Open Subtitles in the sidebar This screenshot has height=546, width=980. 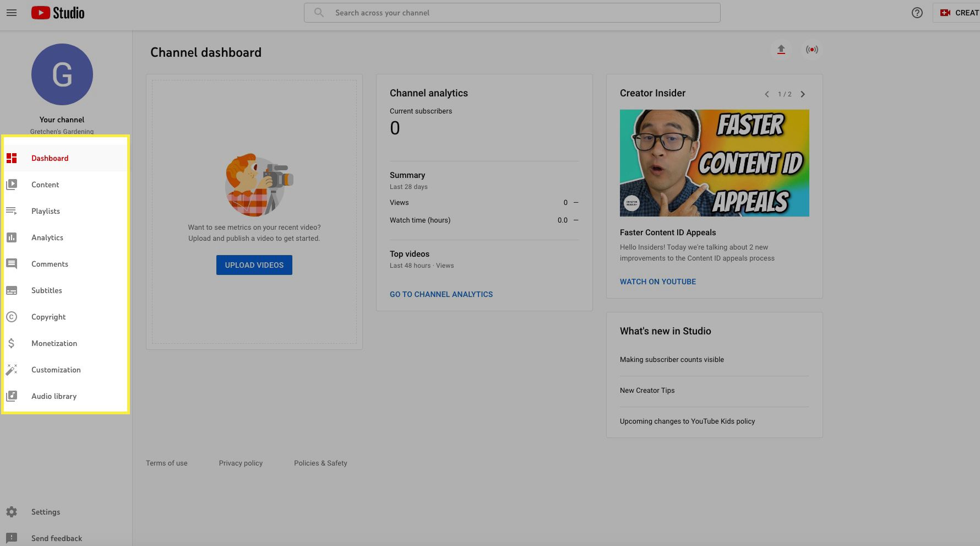[47, 290]
